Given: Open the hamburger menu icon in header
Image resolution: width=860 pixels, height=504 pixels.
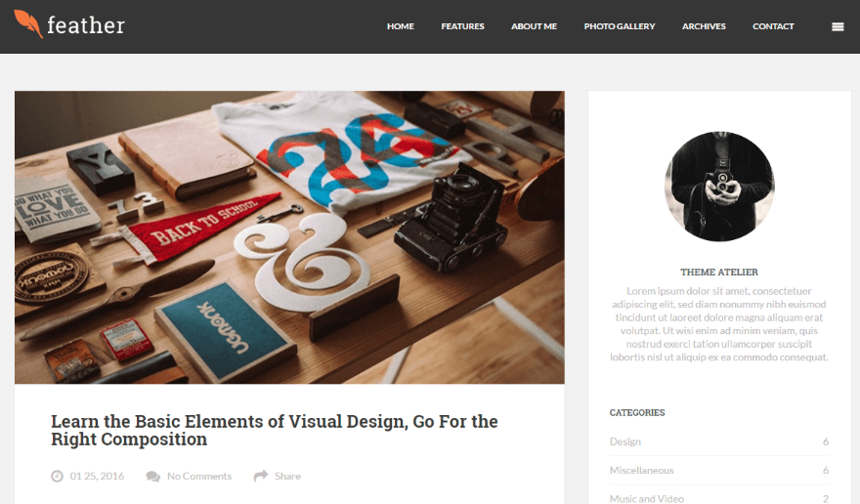Looking at the screenshot, I should [838, 27].
